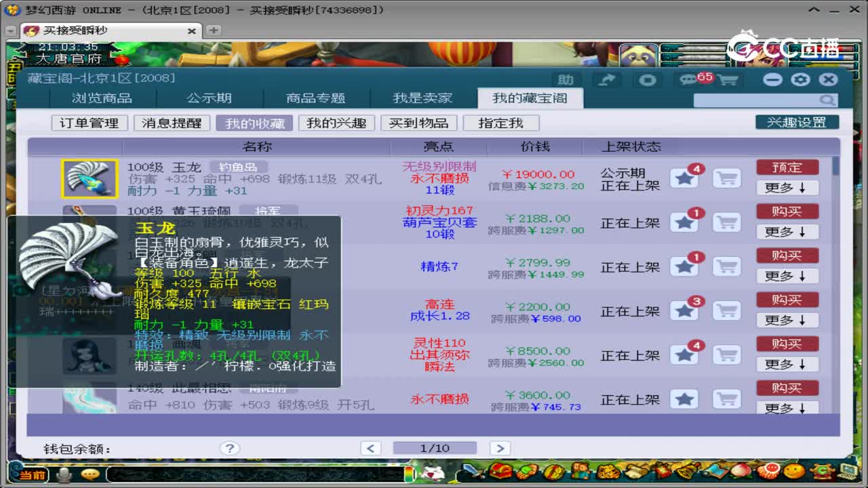Click the peach icon in game toolbar
Screen dimensions: 868x488
click(x=741, y=471)
